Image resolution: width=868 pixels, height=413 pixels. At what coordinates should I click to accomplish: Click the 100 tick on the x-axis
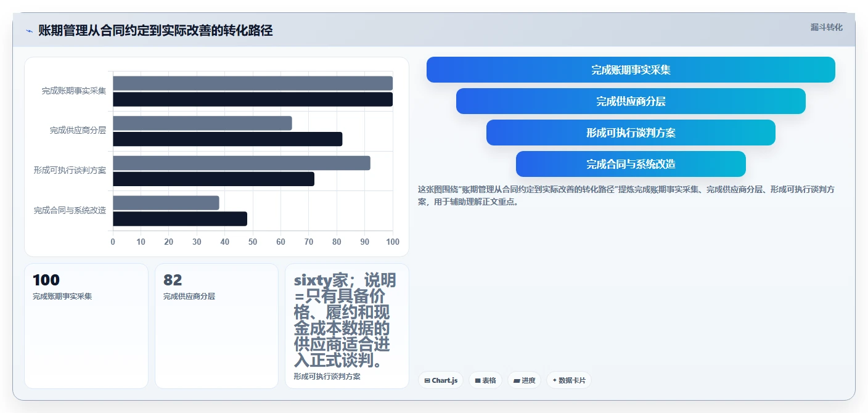pyautogui.click(x=393, y=242)
